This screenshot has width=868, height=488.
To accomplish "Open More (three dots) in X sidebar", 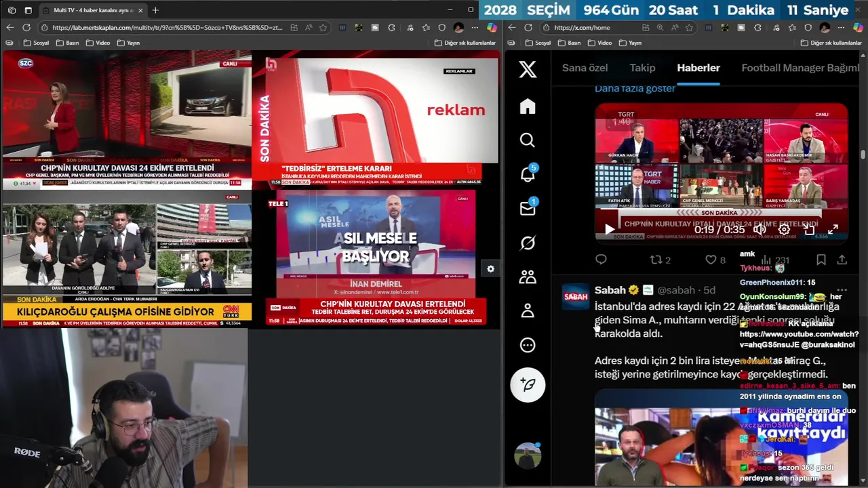I will pos(528,345).
